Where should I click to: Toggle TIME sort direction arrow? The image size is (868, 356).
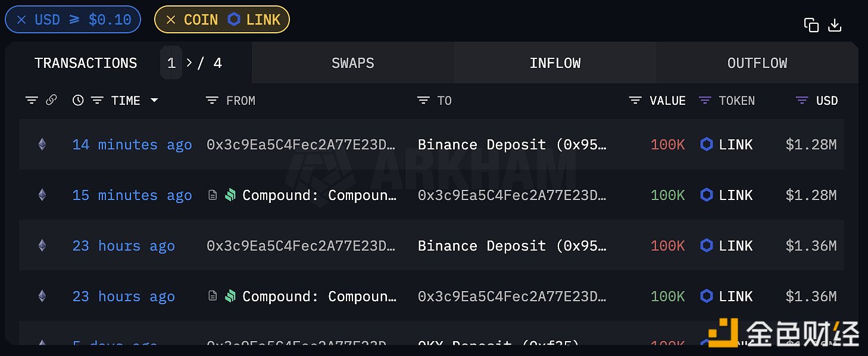click(154, 101)
